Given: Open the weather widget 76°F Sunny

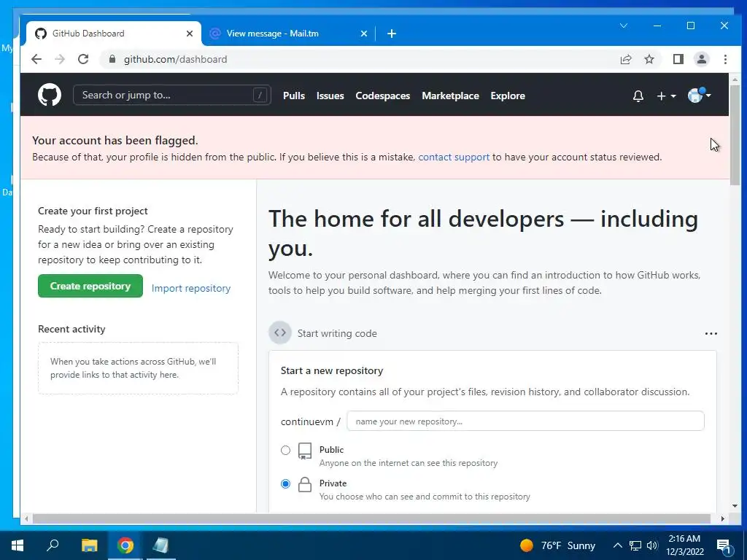Looking at the screenshot, I should 558,545.
